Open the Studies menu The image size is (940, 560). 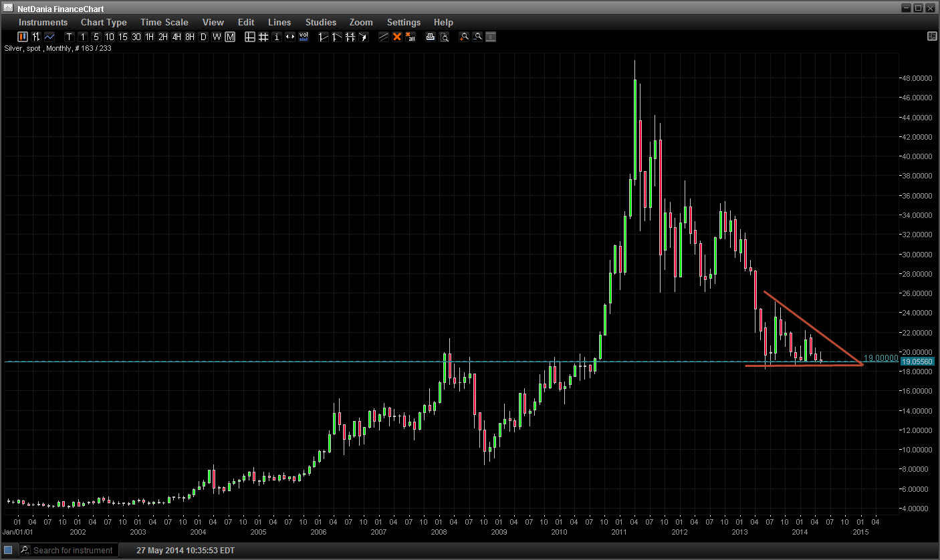click(x=321, y=22)
